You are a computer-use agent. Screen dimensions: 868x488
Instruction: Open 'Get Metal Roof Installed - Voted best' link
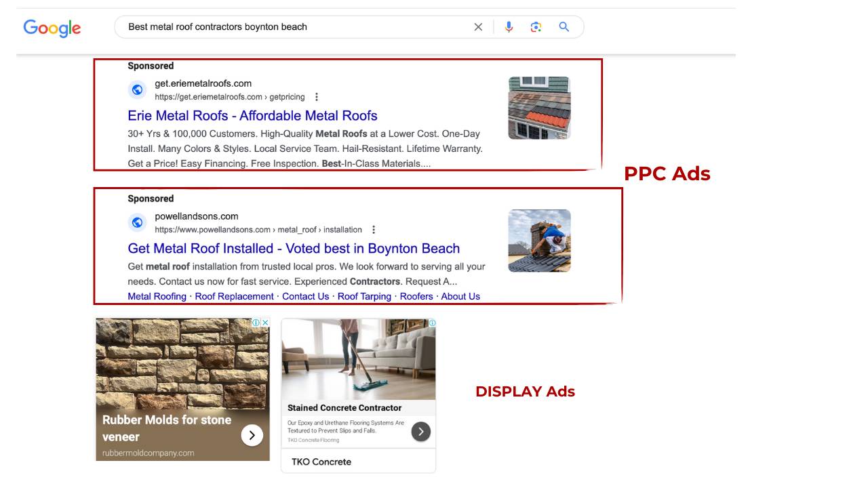(x=294, y=248)
